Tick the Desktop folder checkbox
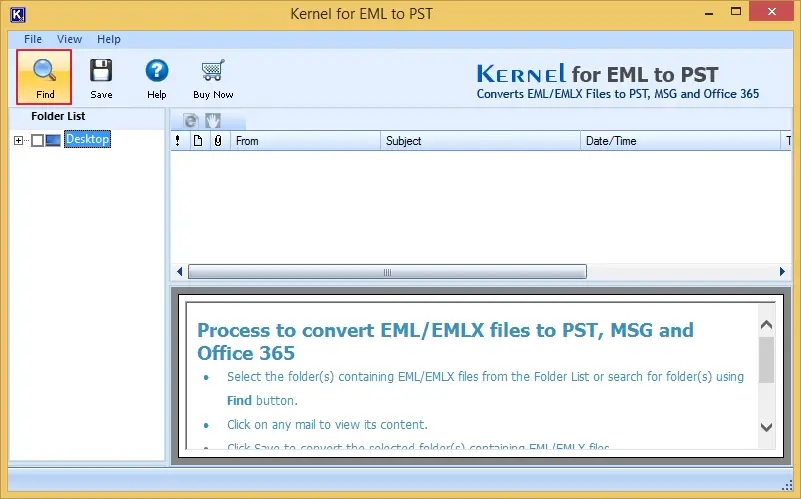Viewport: 801px width, 499px height. point(37,140)
